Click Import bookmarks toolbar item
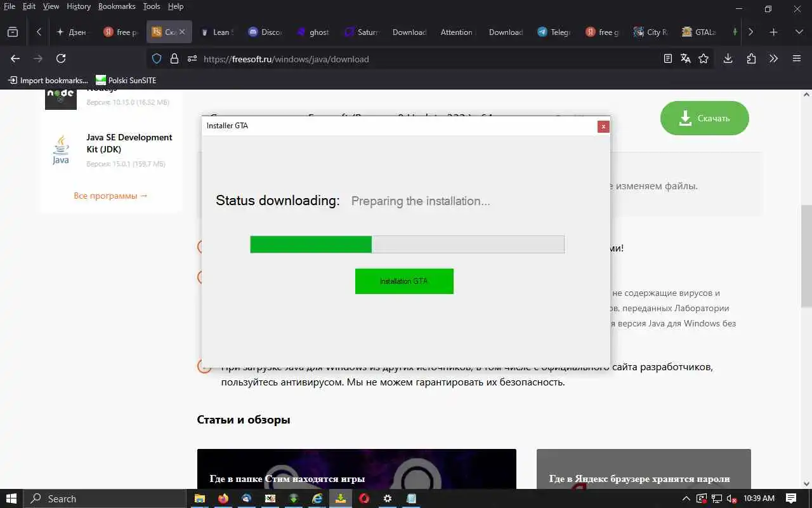This screenshot has height=508, width=812. coord(48,80)
